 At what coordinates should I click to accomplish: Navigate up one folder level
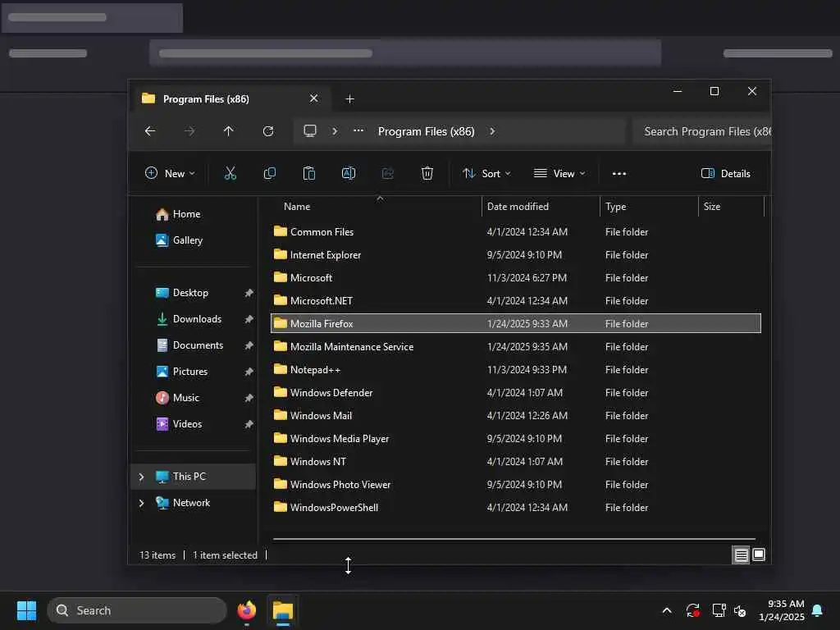(229, 131)
